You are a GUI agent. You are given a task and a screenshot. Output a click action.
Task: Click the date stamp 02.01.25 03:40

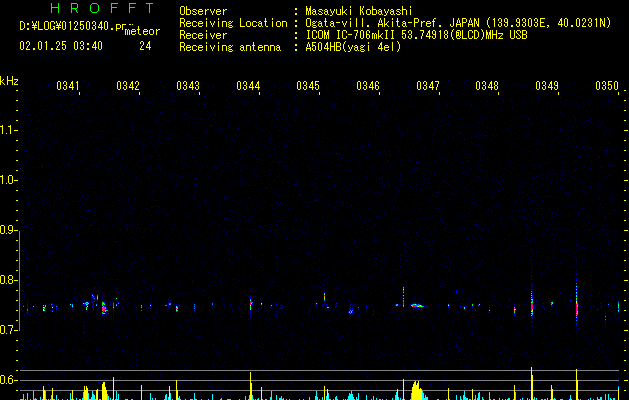[61, 46]
